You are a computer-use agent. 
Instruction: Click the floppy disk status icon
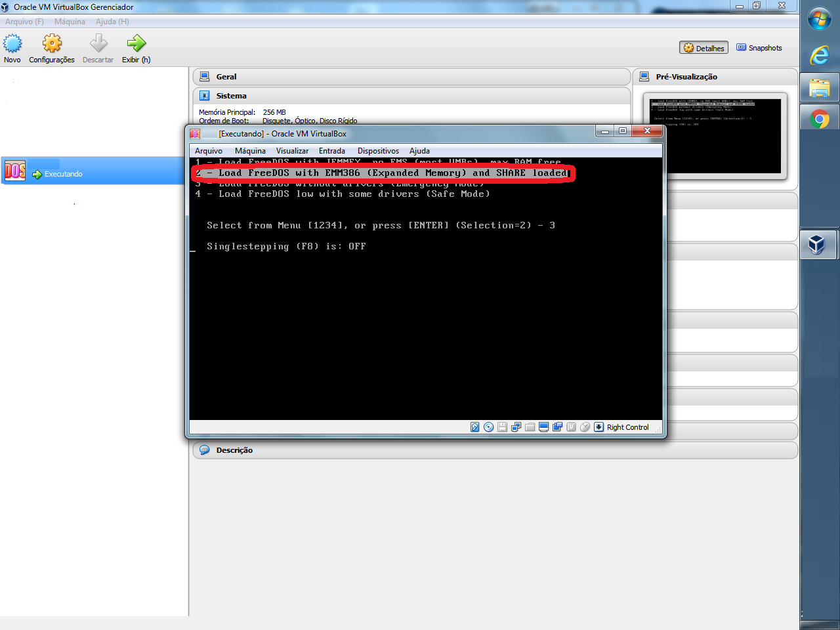502,427
